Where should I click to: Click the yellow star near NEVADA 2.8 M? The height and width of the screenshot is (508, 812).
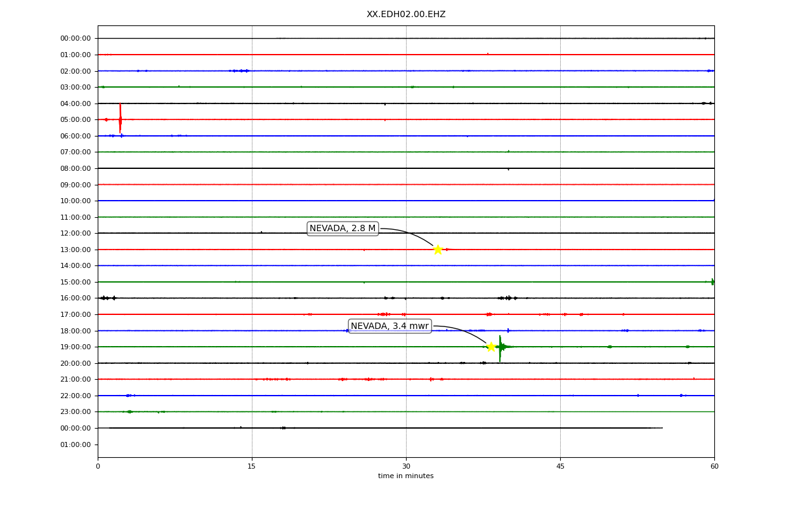(438, 250)
